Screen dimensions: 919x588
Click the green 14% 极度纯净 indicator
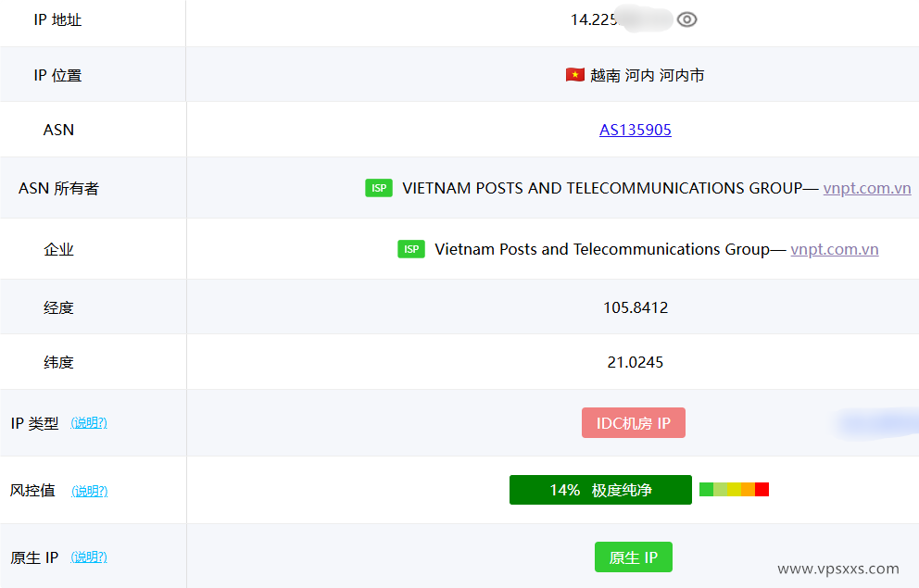(600, 489)
